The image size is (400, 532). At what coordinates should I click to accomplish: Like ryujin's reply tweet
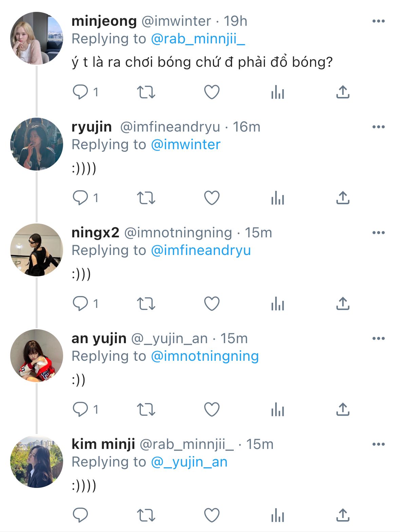tap(212, 198)
